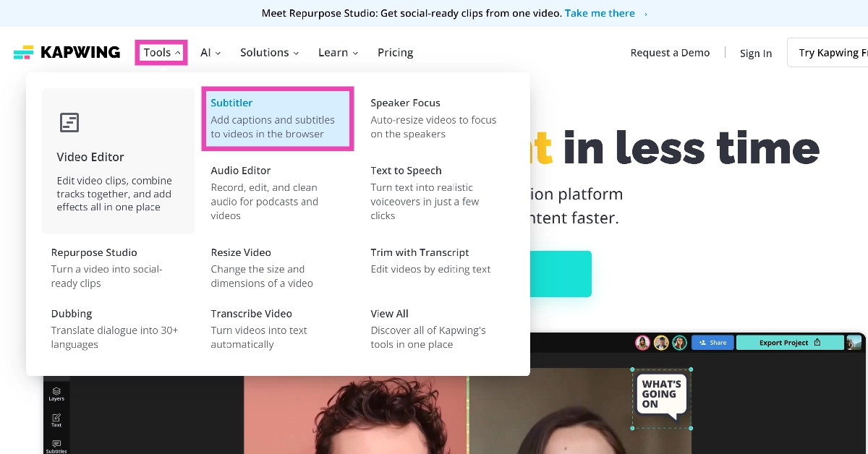Viewport: 868px width, 454px height.
Task: Follow the 'Take me there' banner link
Action: tap(600, 13)
